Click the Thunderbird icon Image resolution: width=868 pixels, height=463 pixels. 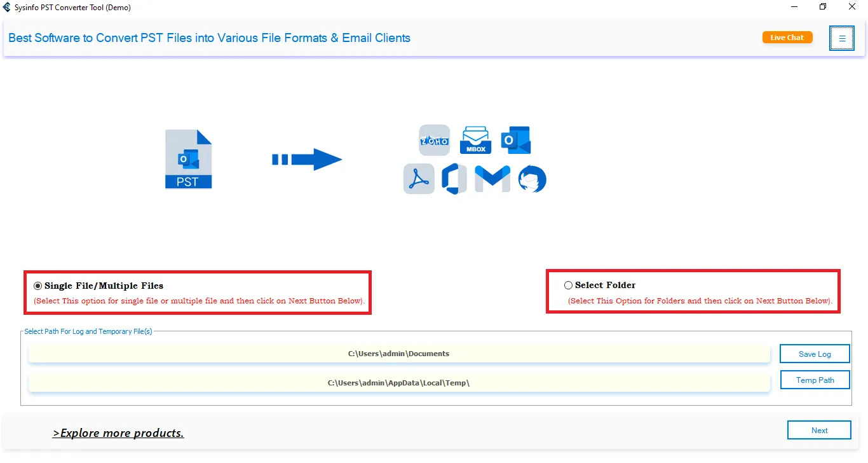point(532,179)
